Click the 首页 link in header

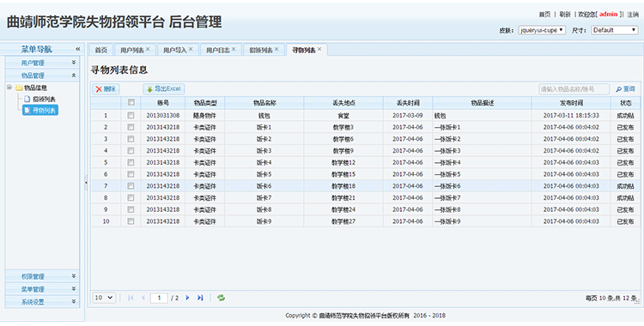pos(544,15)
